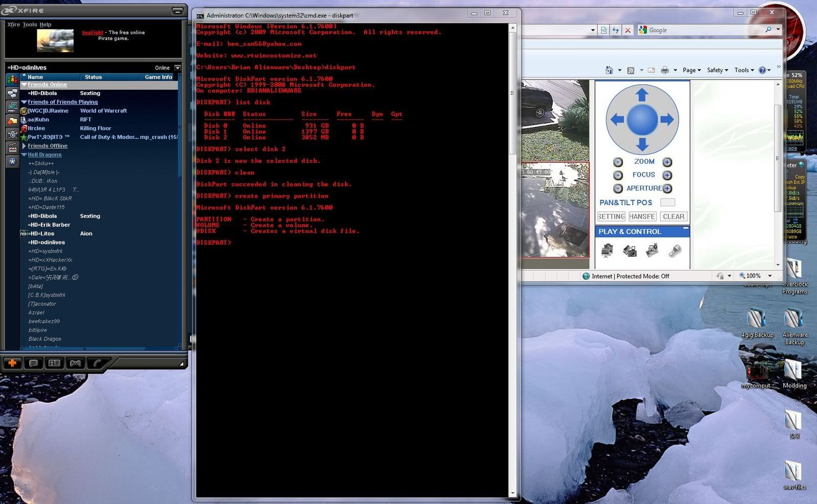Decrease APERTURE with the minus button
The height and width of the screenshot is (504, 817).
point(618,188)
